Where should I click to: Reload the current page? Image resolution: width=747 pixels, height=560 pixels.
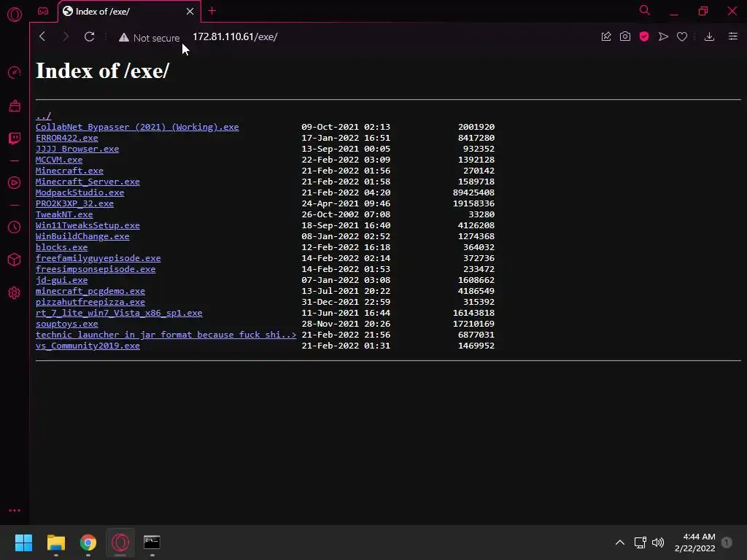click(x=89, y=36)
